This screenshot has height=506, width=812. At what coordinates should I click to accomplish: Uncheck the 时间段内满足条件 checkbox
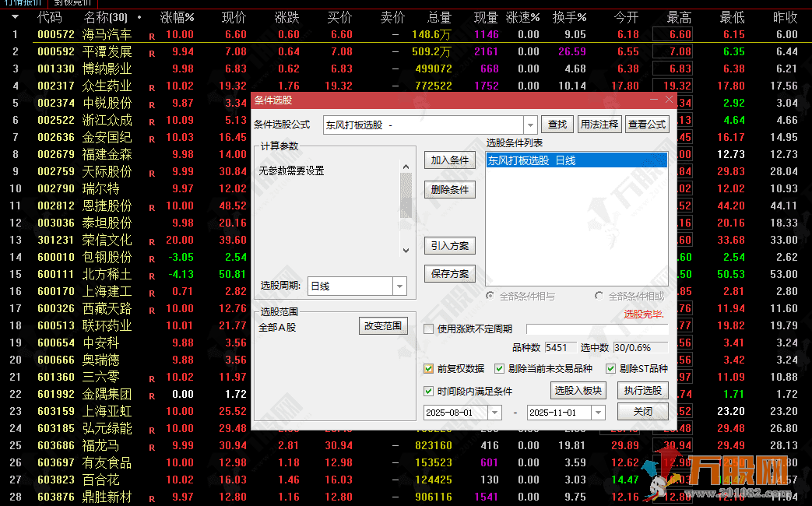(428, 392)
